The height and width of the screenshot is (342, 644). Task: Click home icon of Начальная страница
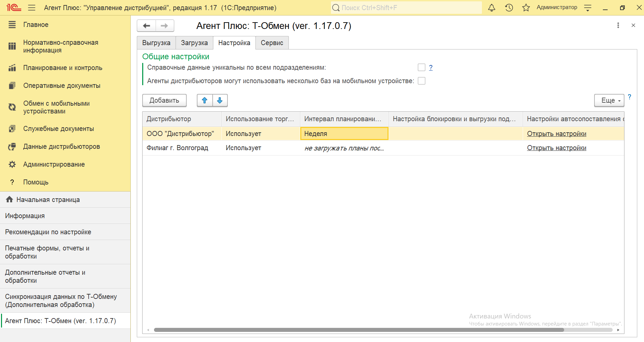(x=9, y=199)
